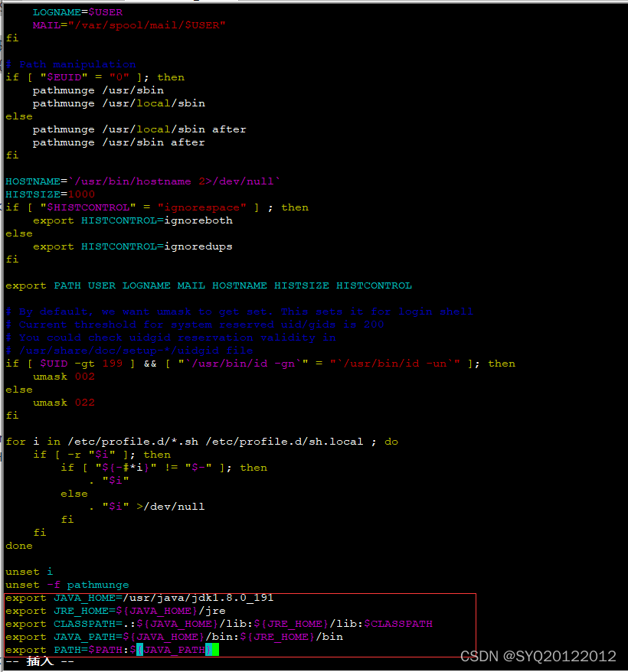Click the '# /usr/share/doc/setup-*/uidgid file' comment

tap(129, 351)
